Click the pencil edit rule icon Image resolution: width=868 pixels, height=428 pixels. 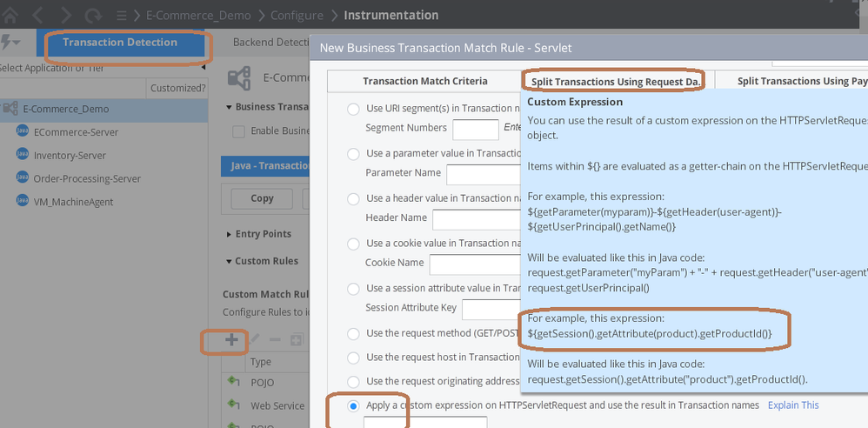pos(256,340)
